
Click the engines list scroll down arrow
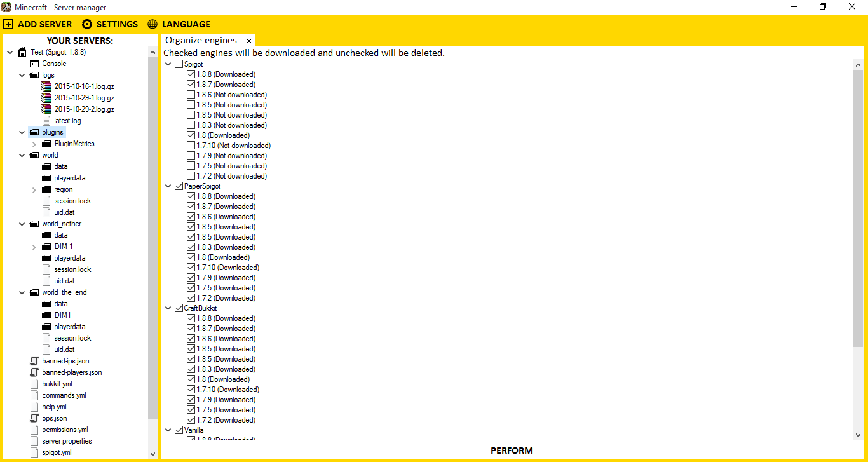click(858, 435)
